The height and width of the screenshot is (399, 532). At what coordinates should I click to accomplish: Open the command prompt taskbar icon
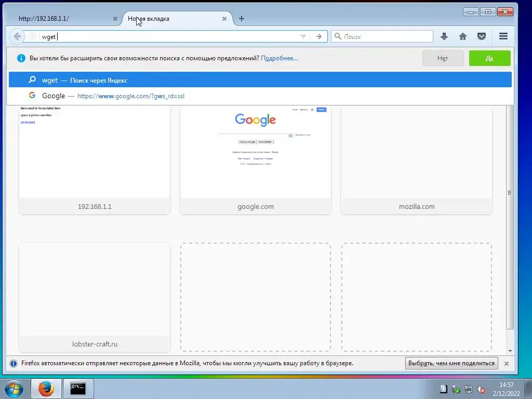[78, 388]
